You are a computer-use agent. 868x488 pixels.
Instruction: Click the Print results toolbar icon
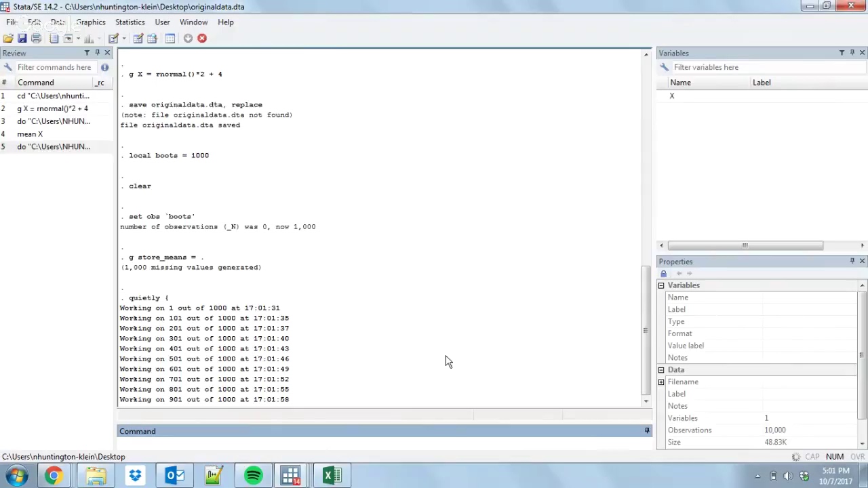(36, 39)
